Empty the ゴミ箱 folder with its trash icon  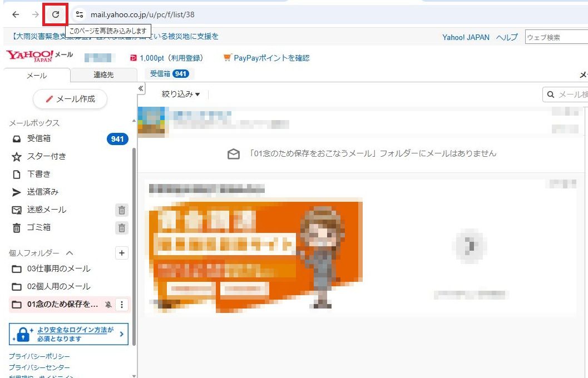tap(122, 228)
